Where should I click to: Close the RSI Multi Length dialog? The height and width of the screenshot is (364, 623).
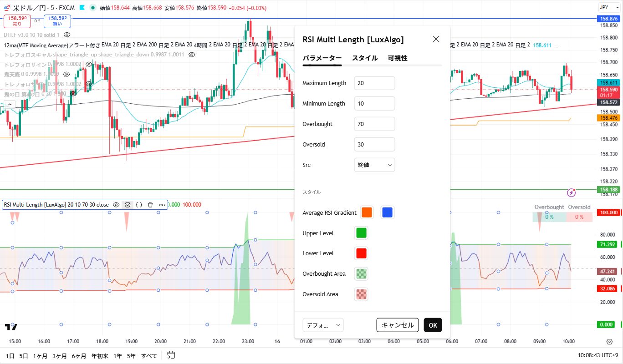[x=436, y=39]
